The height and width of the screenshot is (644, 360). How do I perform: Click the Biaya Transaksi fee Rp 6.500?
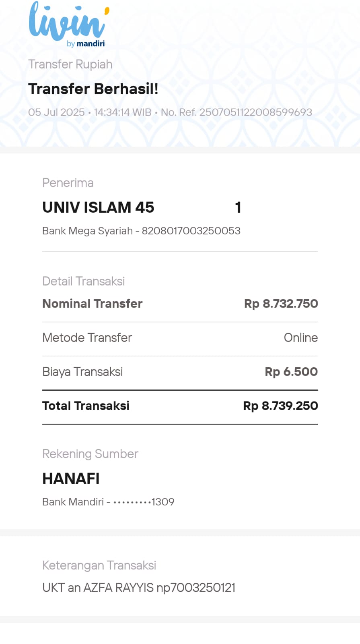[x=291, y=372]
